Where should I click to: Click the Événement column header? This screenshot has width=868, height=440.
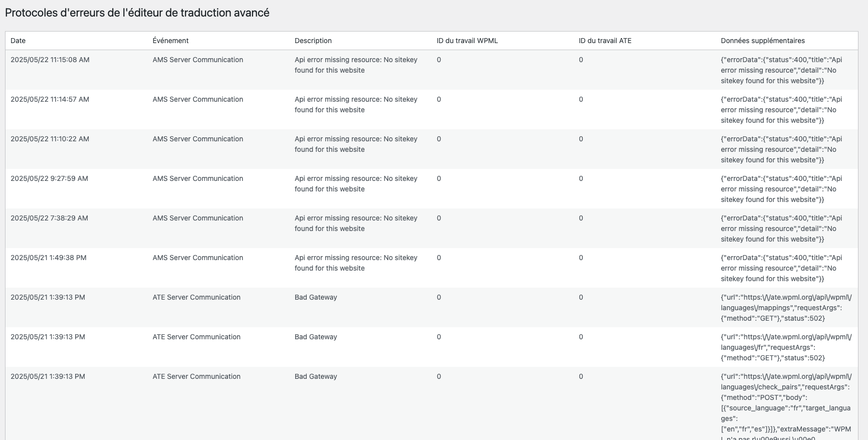coord(170,41)
